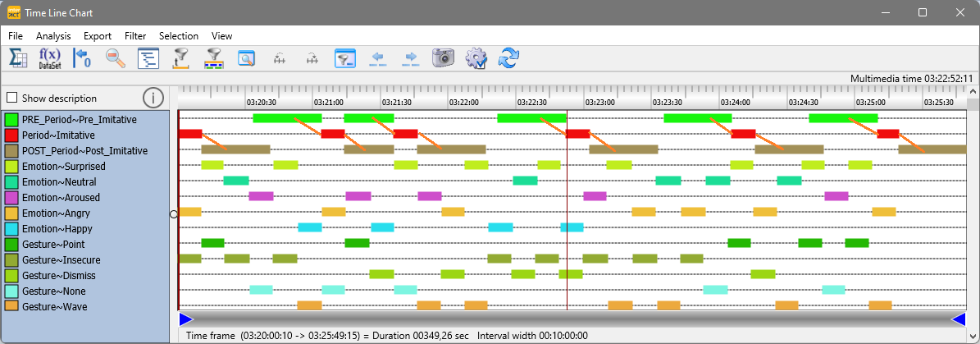The image size is (980, 344).
Task: Click the refresh arrows icon
Action: tap(508, 59)
